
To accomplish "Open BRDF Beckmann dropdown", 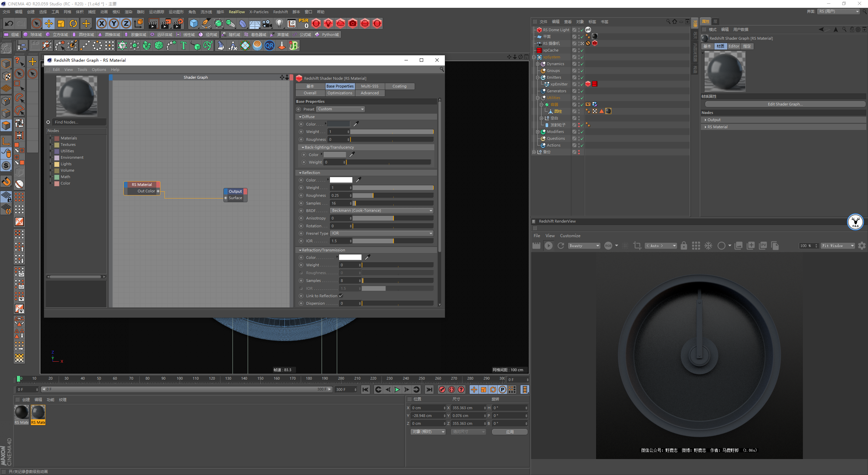I will pyautogui.click(x=382, y=211).
